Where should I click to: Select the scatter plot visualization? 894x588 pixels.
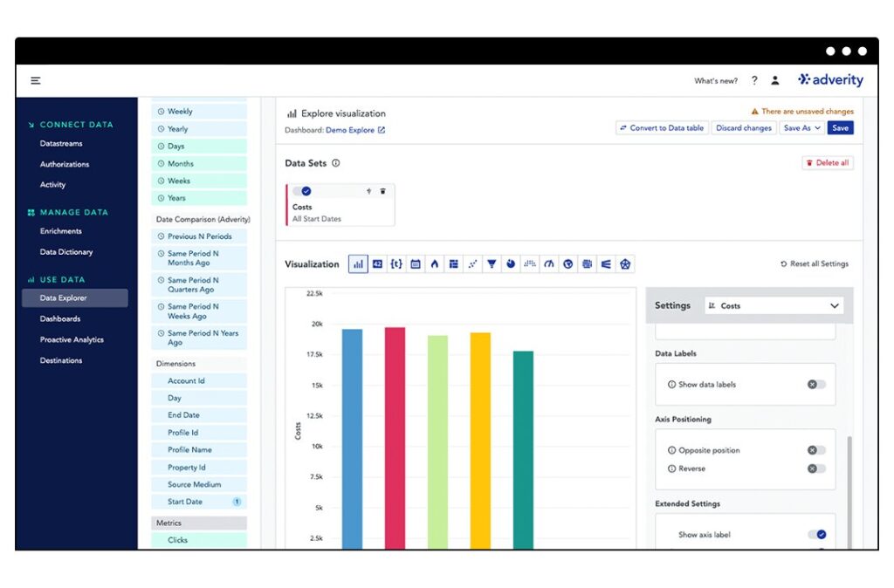pyautogui.click(x=472, y=263)
